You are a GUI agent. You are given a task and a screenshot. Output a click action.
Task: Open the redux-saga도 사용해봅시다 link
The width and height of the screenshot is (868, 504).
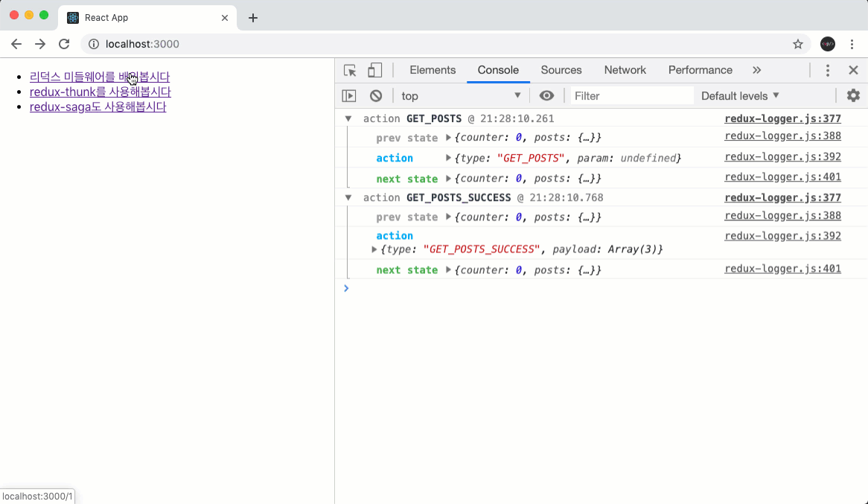tap(98, 106)
